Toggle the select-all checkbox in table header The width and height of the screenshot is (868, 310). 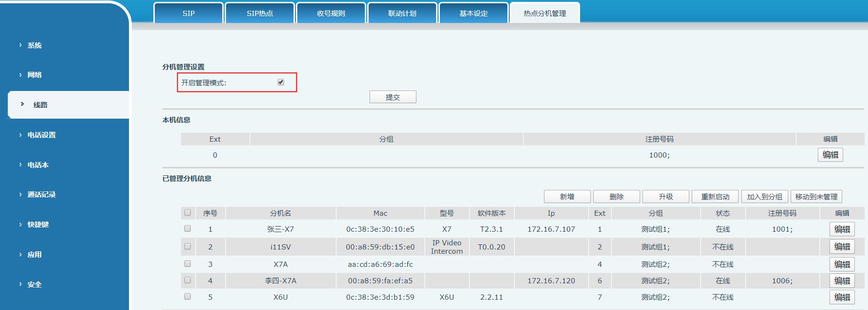click(x=188, y=212)
